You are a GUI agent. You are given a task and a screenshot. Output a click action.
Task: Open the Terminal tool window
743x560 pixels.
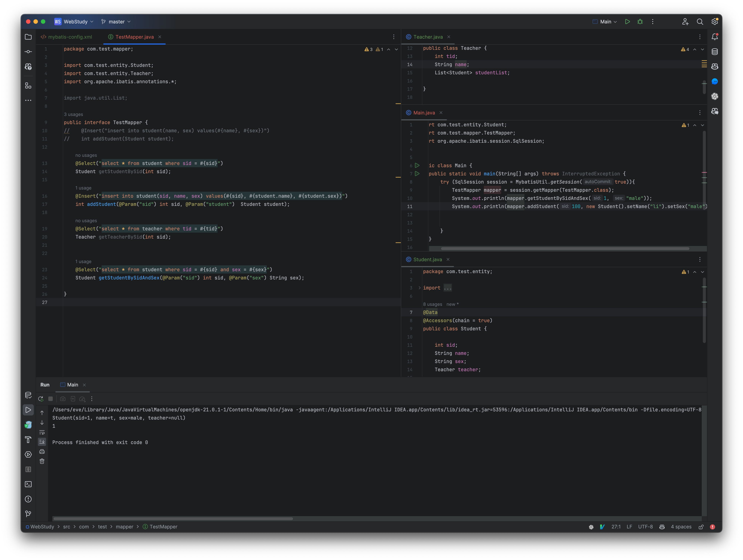pyautogui.click(x=28, y=484)
